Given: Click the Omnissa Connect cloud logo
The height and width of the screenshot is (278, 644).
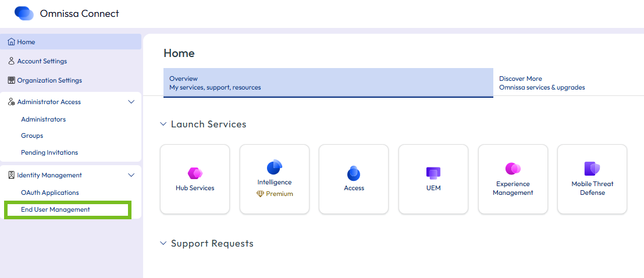Looking at the screenshot, I should 24,13.
